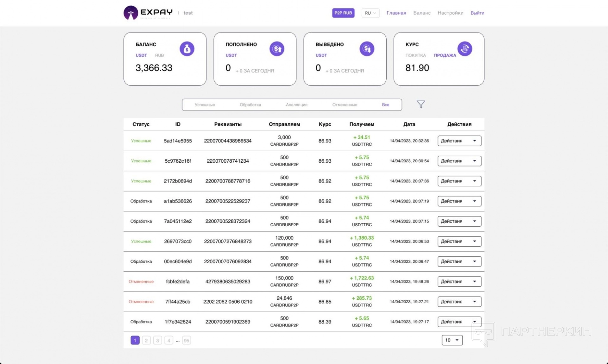Click the withdrawal dollar icon in Выведено card
The width and height of the screenshot is (608, 364).
tap(367, 49)
